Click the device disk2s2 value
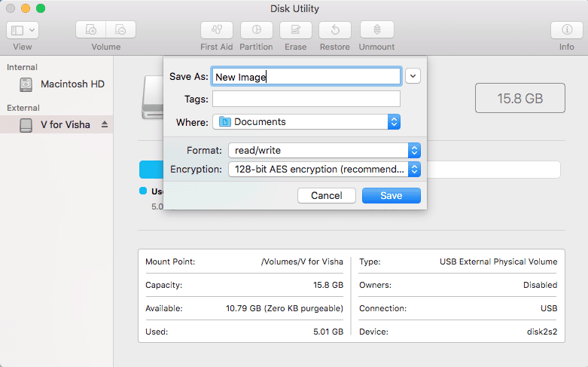 pos(542,332)
